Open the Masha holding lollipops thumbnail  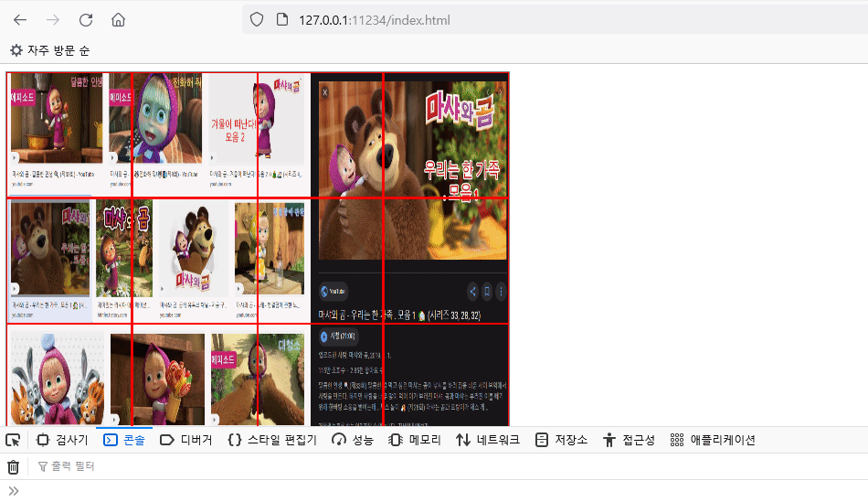click(x=158, y=379)
